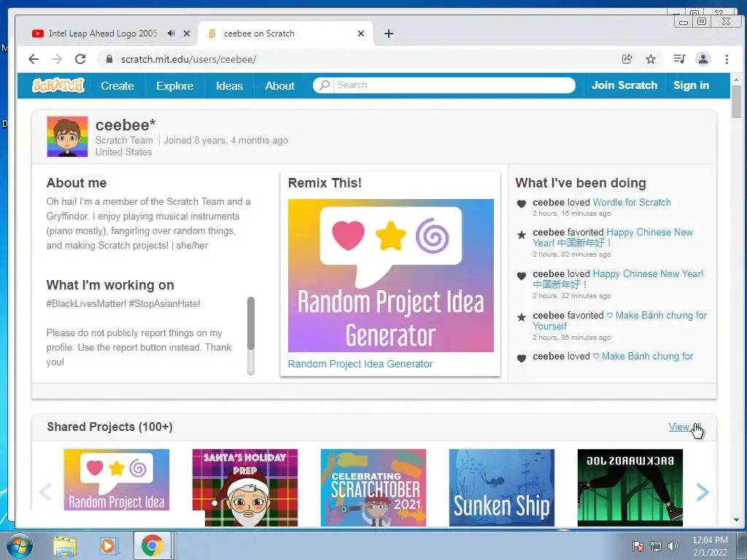Open Windows Media Player from taskbar
This screenshot has height=560, width=747.
(108, 545)
